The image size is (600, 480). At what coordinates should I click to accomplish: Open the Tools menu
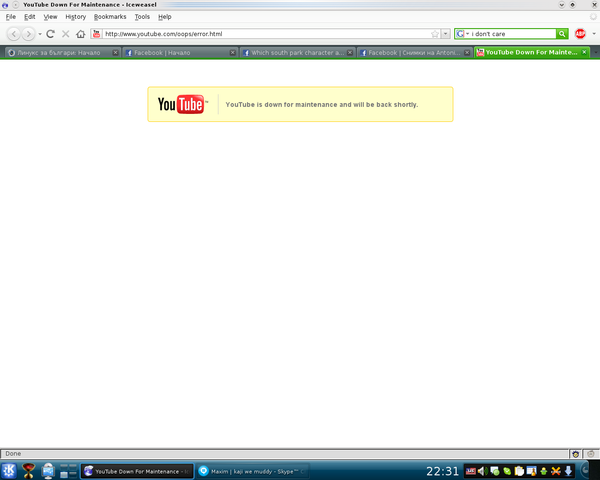pyautogui.click(x=142, y=17)
